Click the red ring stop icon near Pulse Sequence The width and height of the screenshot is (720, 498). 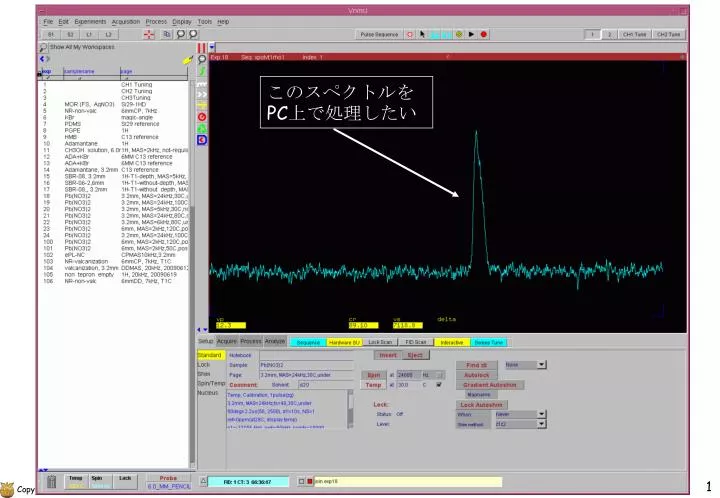click(410, 34)
